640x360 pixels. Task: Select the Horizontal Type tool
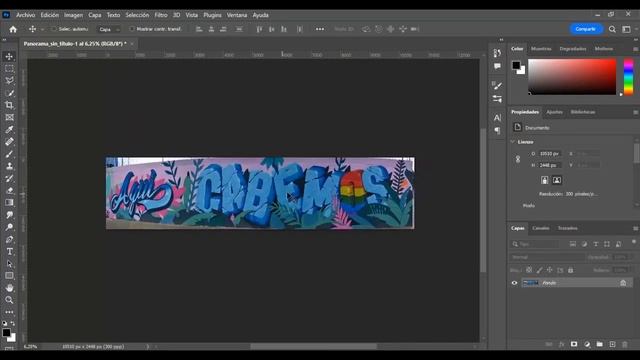point(9,252)
